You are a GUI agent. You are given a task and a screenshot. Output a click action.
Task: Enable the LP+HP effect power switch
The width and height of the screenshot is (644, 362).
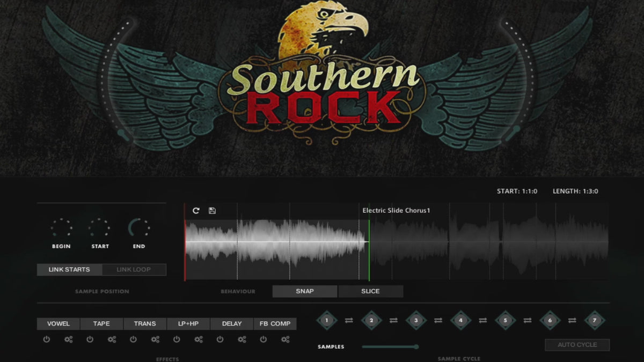pos(177,339)
